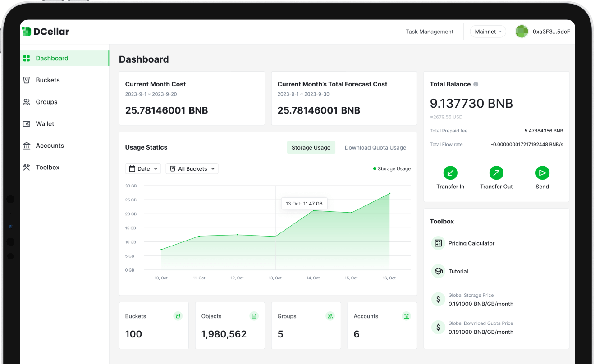Click the Total Balance info icon
Screen dimensions: 595x364
point(476,84)
